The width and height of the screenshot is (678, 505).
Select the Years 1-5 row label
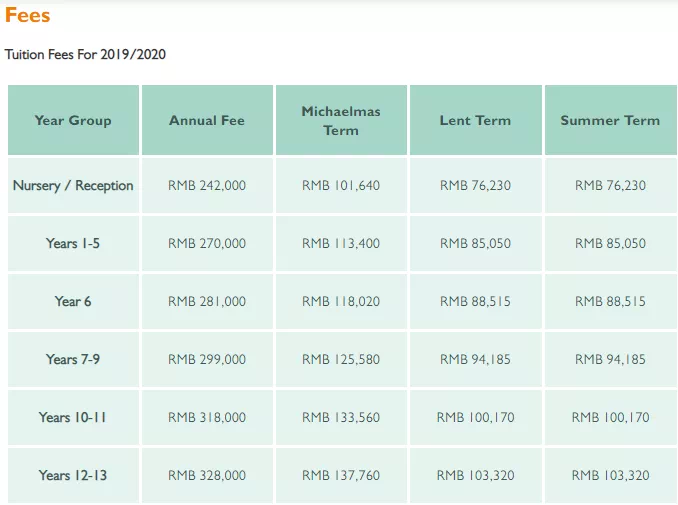(x=73, y=243)
